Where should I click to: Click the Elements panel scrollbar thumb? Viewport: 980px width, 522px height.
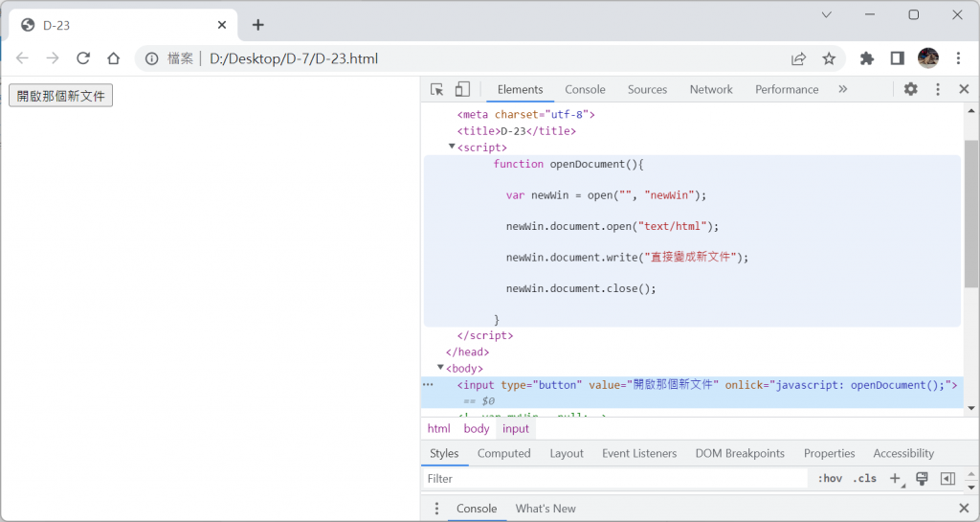click(x=971, y=214)
